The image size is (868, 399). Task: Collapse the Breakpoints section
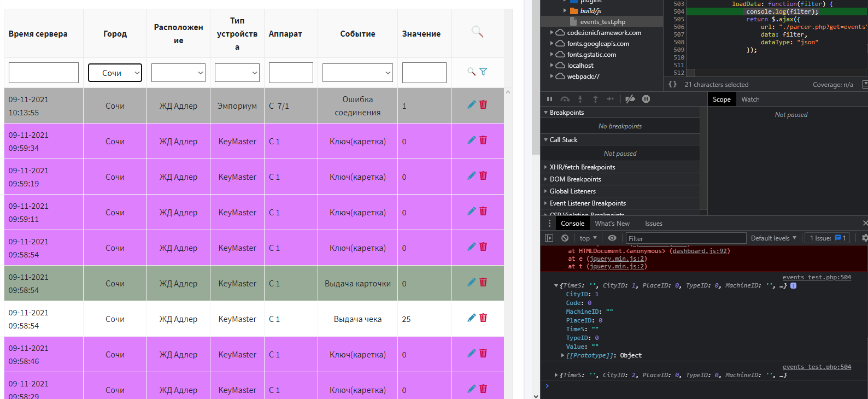click(x=620, y=112)
